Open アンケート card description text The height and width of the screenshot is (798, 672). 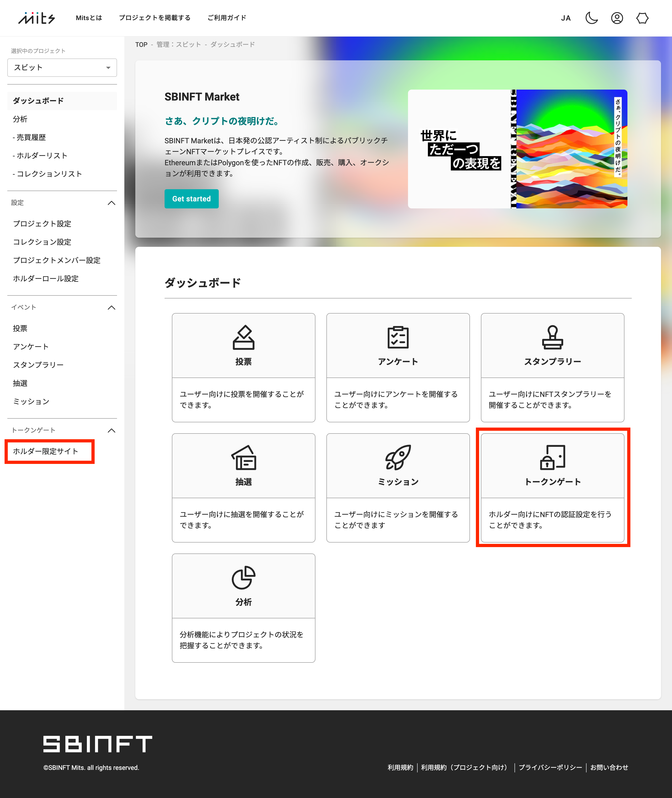tap(396, 400)
